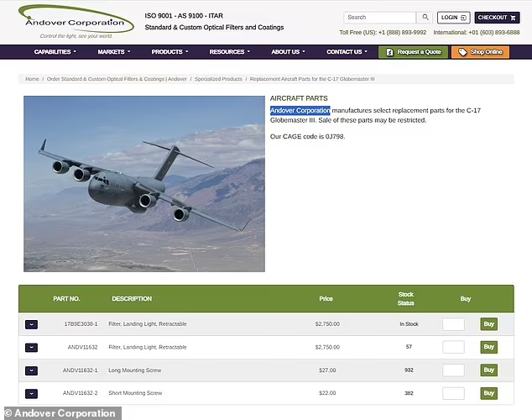The width and height of the screenshot is (532, 420).
Task: Click the toll free phone number
Action: point(403,32)
